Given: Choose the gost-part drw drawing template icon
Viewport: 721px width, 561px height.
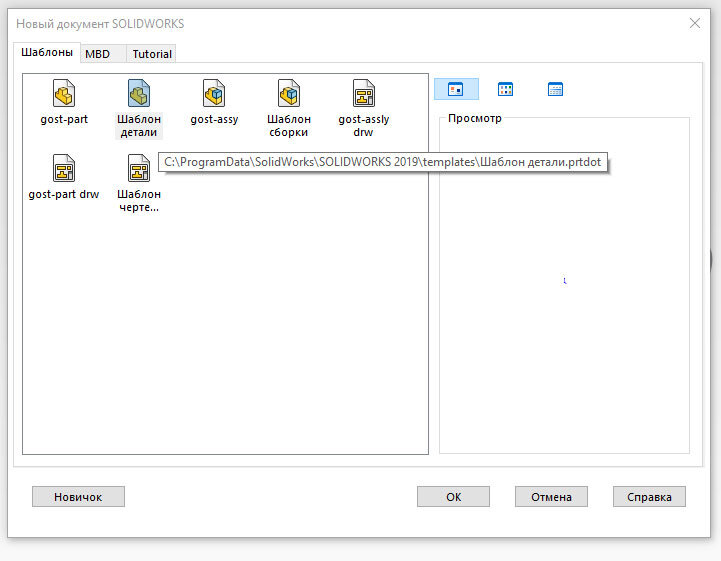Looking at the screenshot, I should (64, 168).
